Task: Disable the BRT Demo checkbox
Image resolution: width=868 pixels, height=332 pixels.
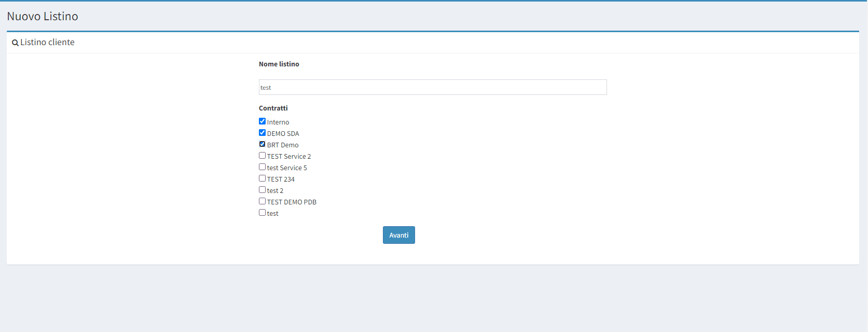Action: point(262,144)
